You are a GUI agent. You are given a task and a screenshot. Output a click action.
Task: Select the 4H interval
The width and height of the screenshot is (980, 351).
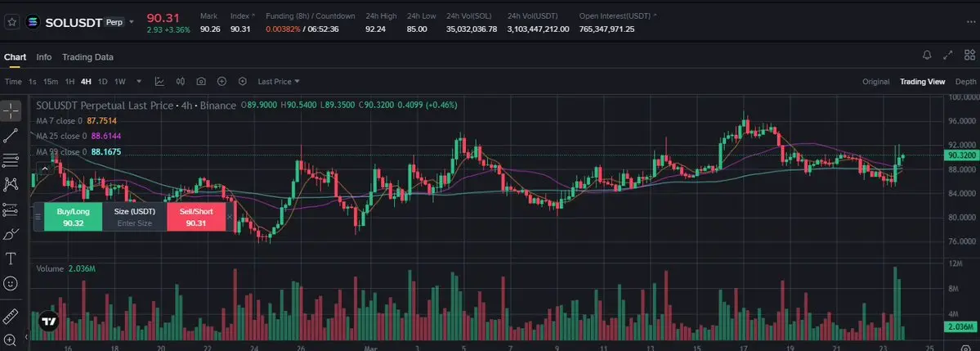[x=87, y=81]
